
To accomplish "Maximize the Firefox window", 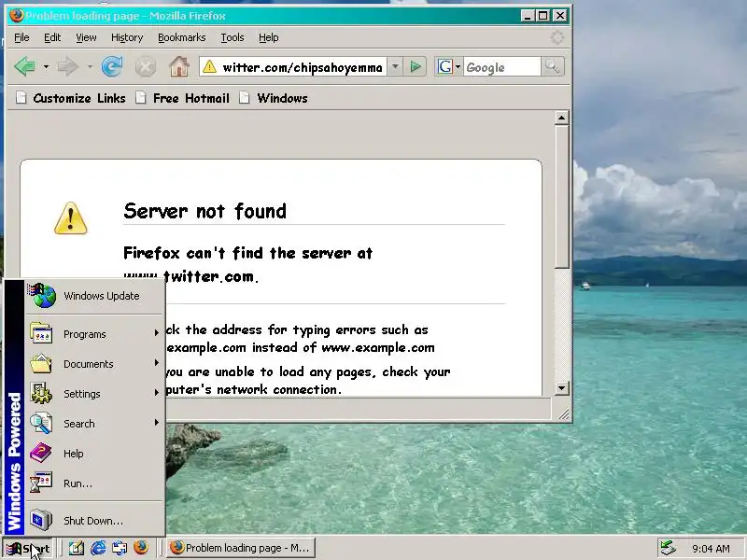I will pos(543,16).
